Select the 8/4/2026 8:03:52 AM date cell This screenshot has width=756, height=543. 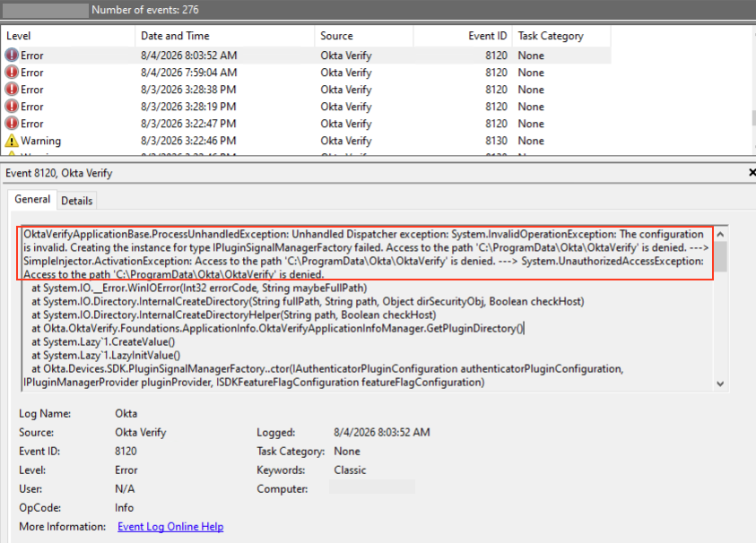click(189, 56)
